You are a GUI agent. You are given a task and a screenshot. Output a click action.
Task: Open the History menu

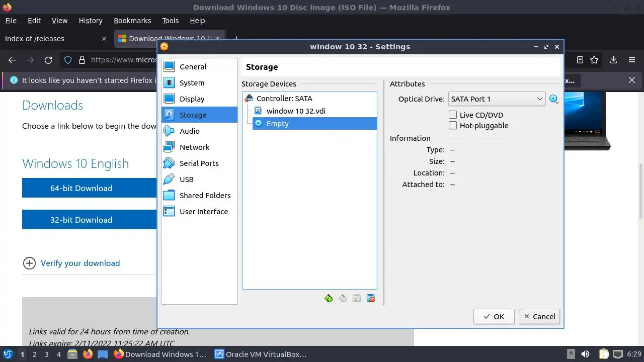click(91, 21)
